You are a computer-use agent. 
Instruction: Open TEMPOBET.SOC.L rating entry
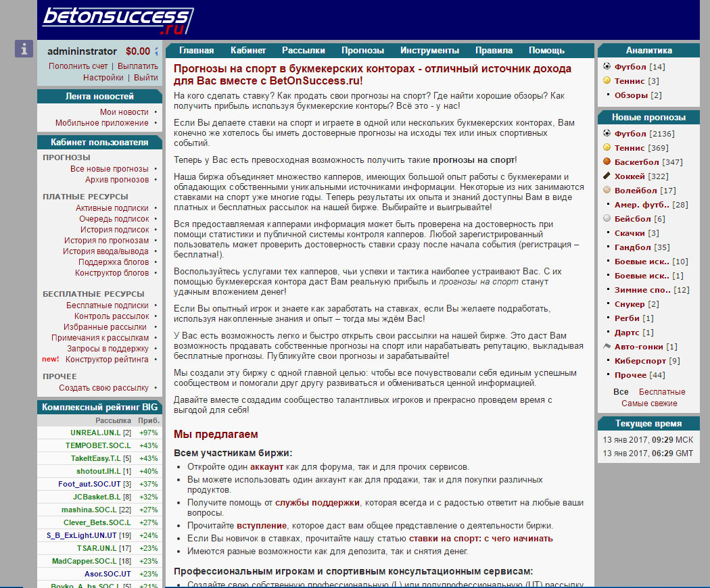click(x=98, y=445)
